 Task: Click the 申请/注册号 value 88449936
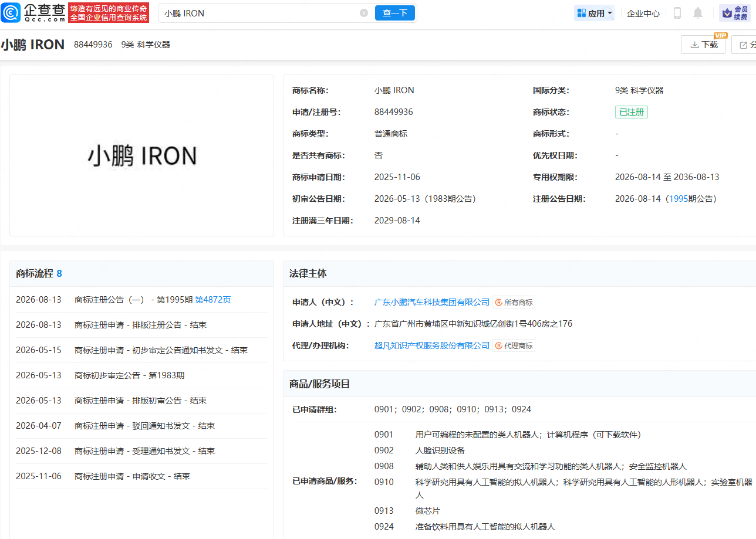[394, 112]
